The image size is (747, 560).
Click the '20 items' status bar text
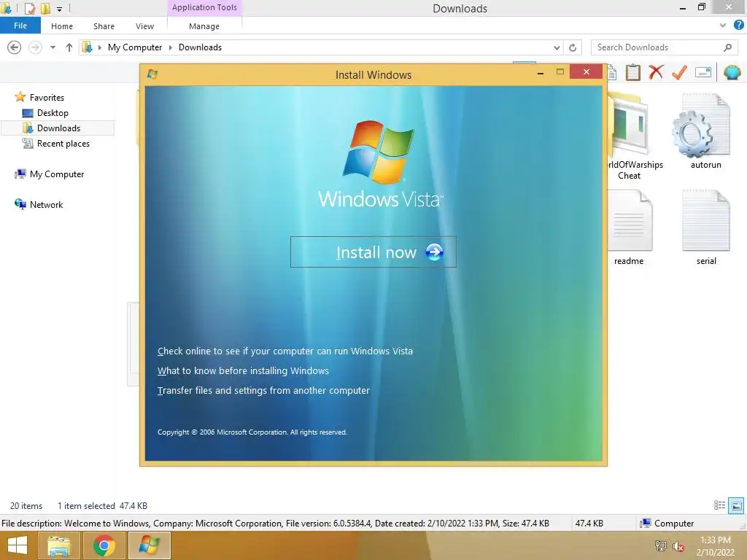(x=26, y=506)
